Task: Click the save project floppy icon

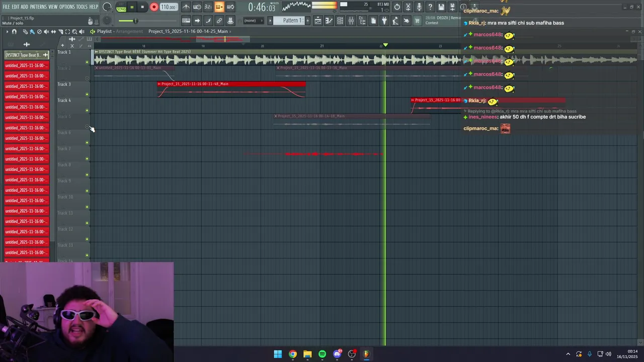Action: [441, 7]
